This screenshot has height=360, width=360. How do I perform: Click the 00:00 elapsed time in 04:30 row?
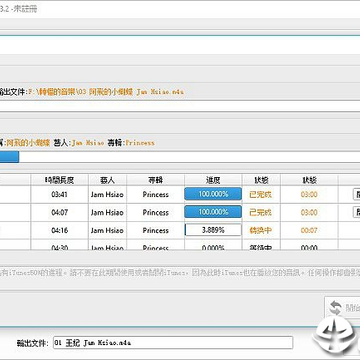(309, 248)
